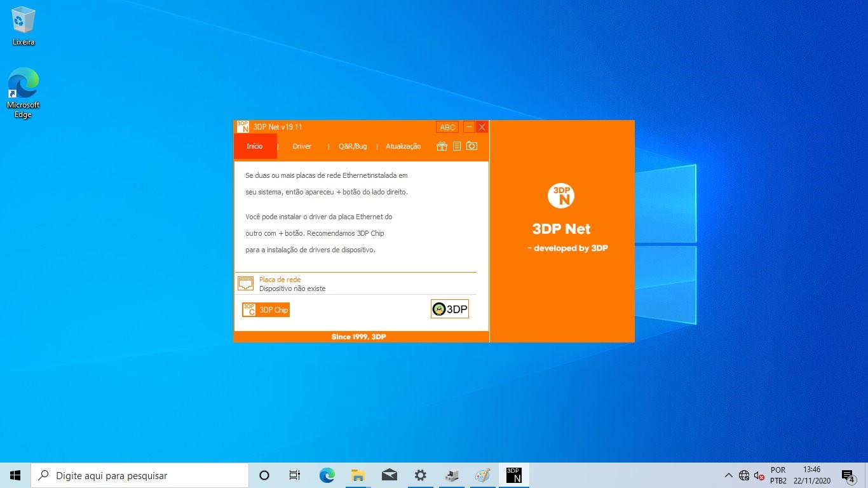Click the gift box icon
This screenshot has width=868, height=488.
(x=442, y=146)
